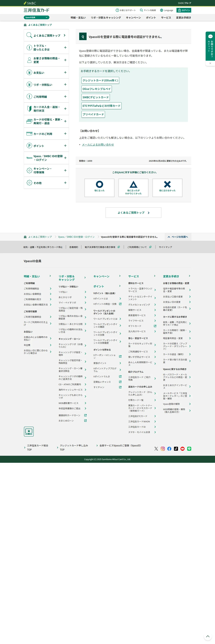Rate with the cross 役に立たなかった
This screenshot has width=215, height=644.
pos(167,188)
